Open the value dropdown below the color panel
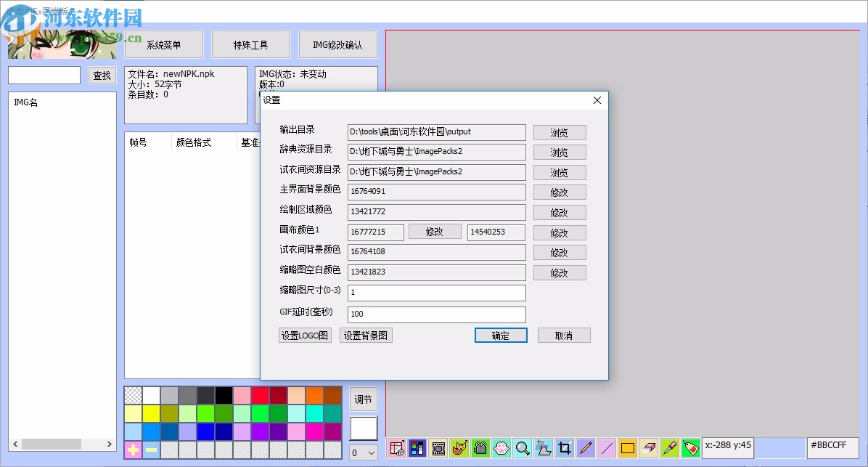868x467 pixels. point(363,452)
